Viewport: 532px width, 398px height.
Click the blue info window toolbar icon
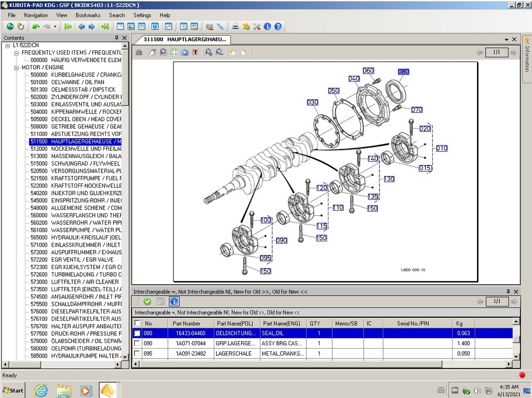[x=155, y=26]
